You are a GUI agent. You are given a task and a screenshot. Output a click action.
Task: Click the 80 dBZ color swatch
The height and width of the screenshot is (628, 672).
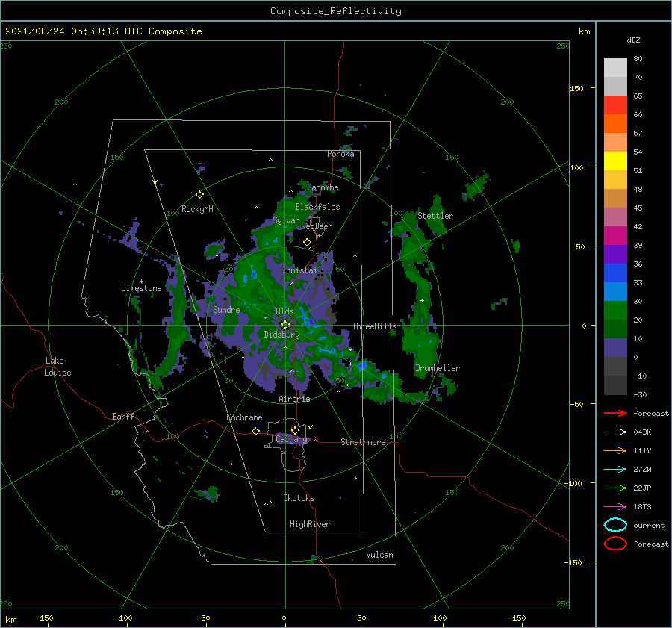click(615, 67)
